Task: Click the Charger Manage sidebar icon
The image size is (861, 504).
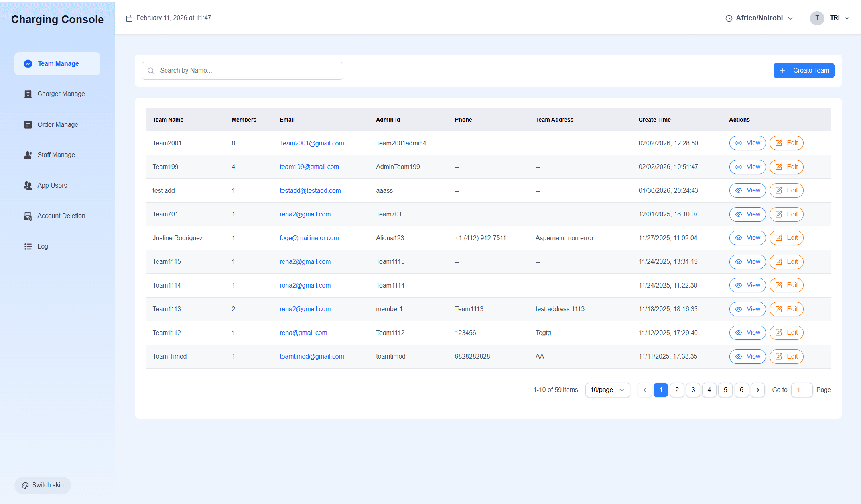Action: pyautogui.click(x=28, y=94)
